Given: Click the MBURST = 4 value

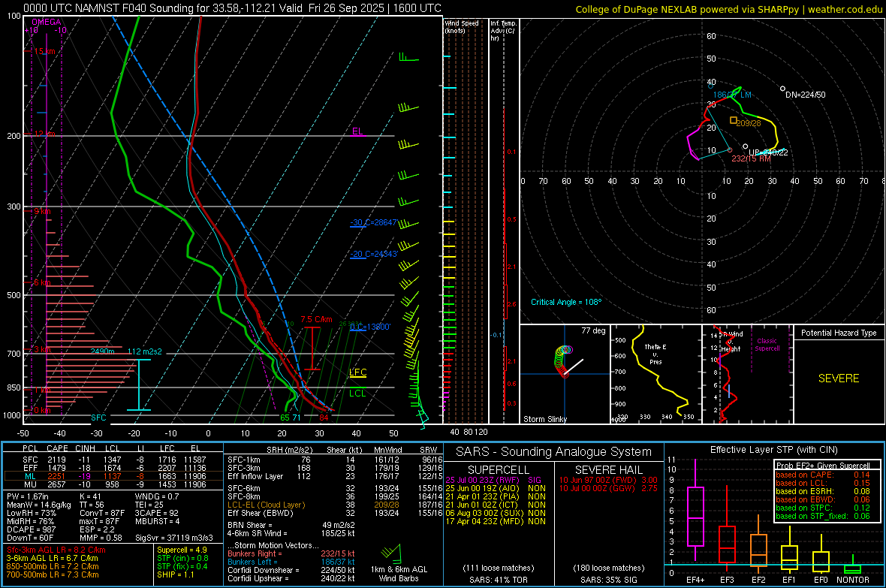Looking at the screenshot, I should [x=157, y=521].
